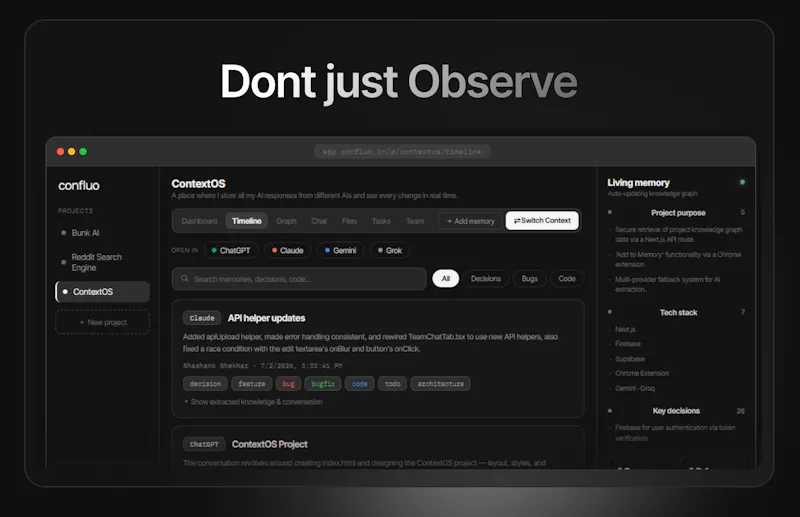Click the ChatGPT badge on ContextOS Project card
Screen dimensions: 800x517
coord(204,444)
